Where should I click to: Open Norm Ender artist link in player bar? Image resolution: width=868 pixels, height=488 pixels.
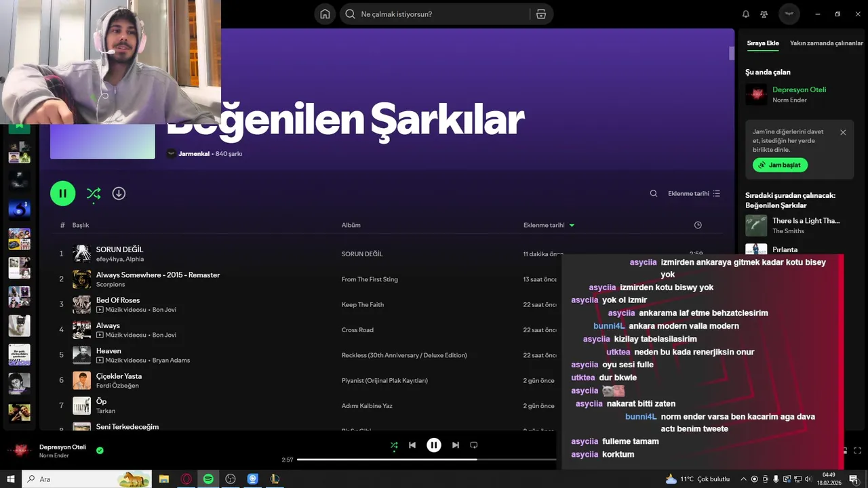pyautogui.click(x=53, y=455)
